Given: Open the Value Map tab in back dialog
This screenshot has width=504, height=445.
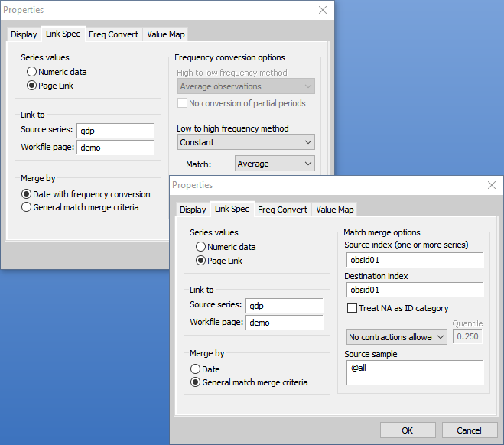Looking at the screenshot, I should pyautogui.click(x=166, y=34).
